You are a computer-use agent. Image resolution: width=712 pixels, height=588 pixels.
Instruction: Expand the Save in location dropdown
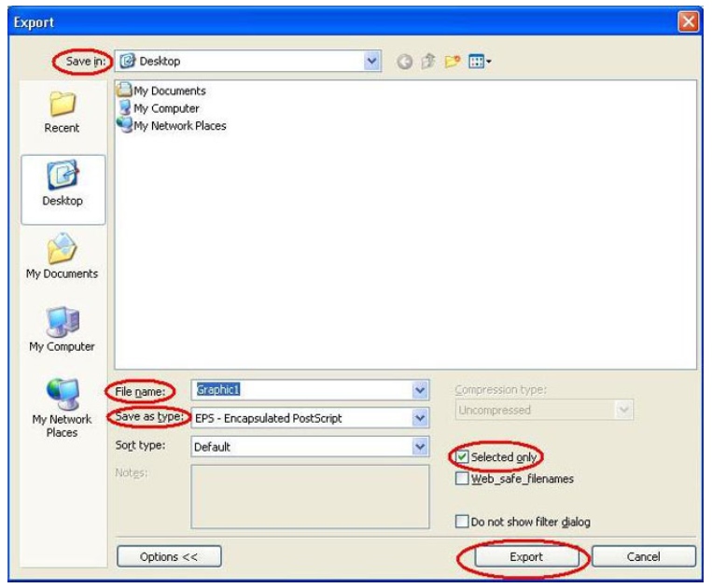pos(372,62)
